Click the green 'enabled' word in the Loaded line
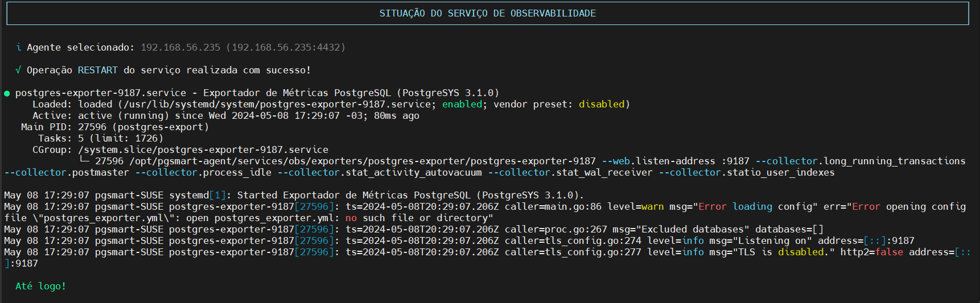 click(462, 104)
